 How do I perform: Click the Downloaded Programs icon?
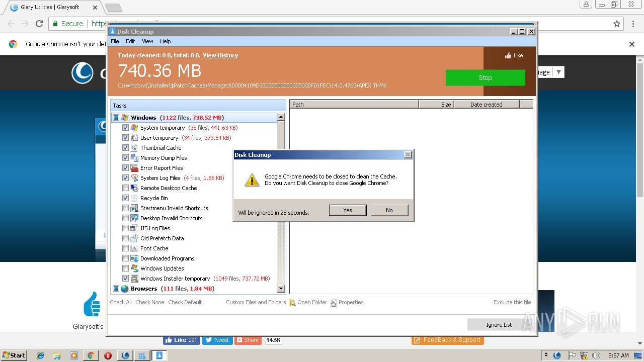[134, 258]
